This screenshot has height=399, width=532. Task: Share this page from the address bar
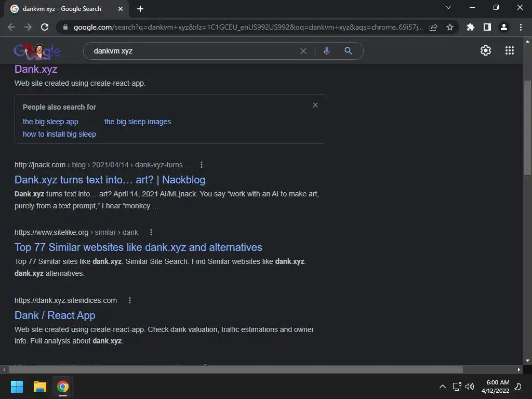433,27
